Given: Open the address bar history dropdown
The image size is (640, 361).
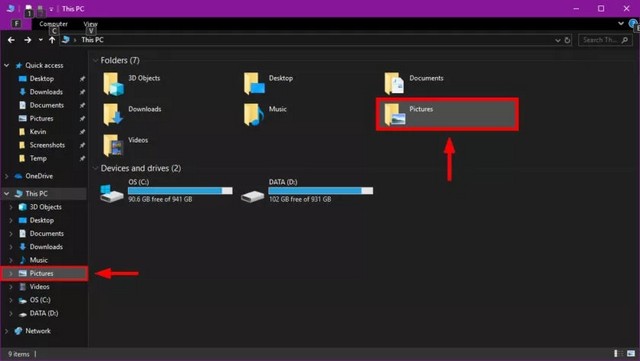Looking at the screenshot, I should pos(558,40).
